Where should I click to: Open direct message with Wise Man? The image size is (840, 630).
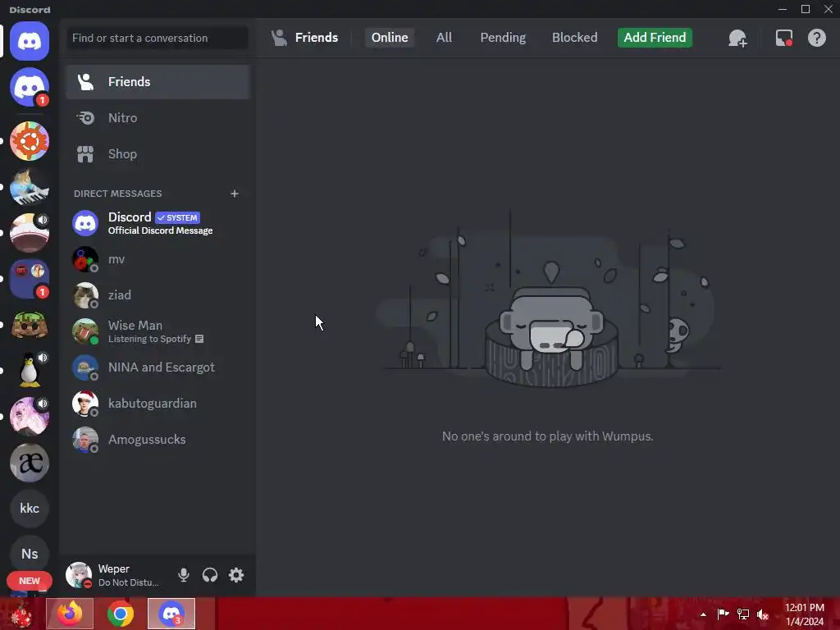[x=157, y=331]
